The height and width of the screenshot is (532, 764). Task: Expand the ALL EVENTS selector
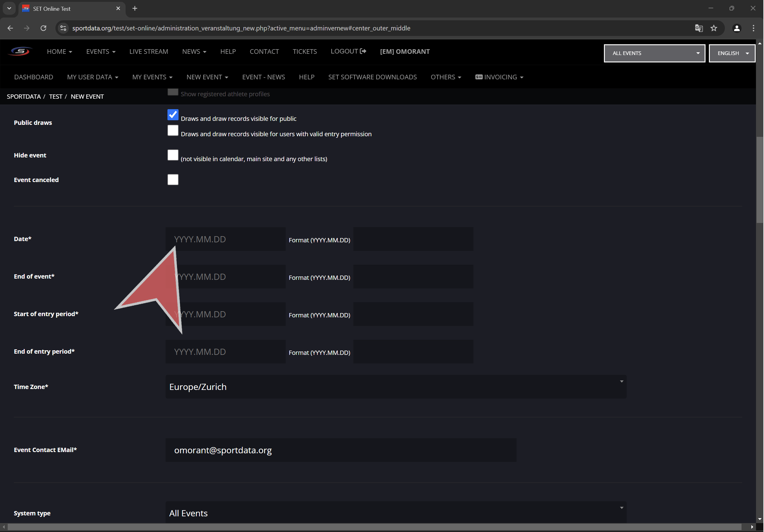click(654, 53)
